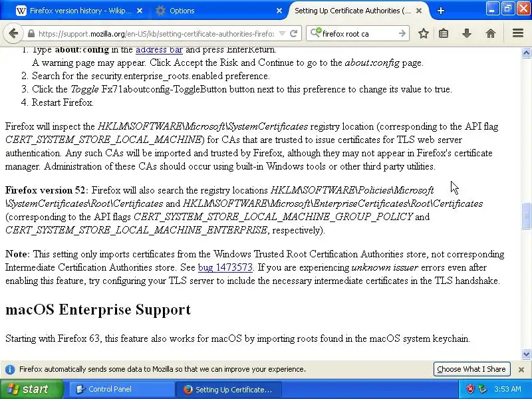Focus the URL address field
The image size is (532, 399).
coord(156,34)
